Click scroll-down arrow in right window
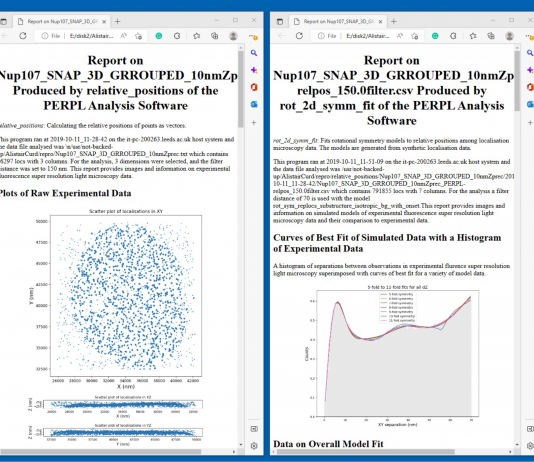 pos(517,445)
